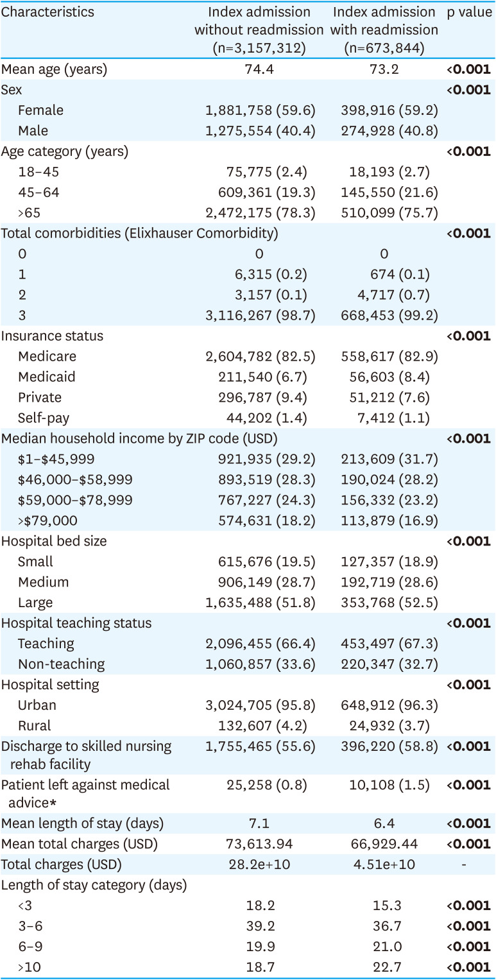Select the Mean length of stay (days) label
This screenshot has width=496, height=980.
82,823
